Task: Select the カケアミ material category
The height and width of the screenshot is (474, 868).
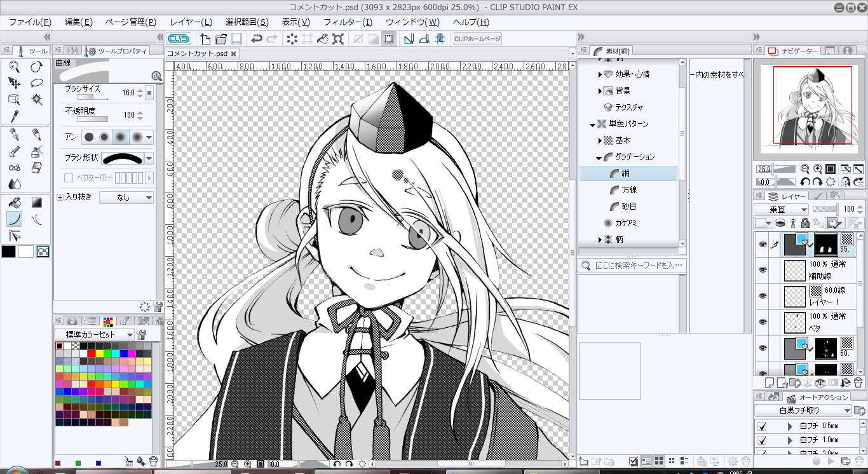Action: click(x=620, y=223)
